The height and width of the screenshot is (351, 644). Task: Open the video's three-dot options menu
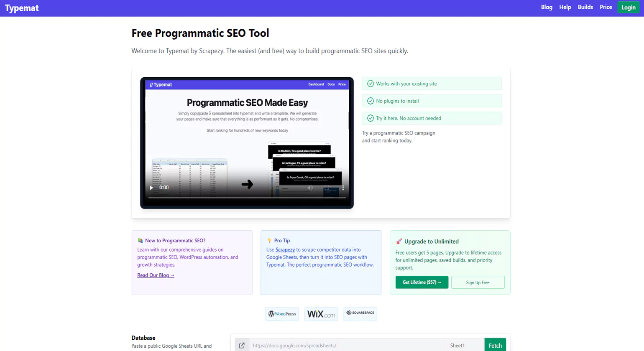click(x=343, y=188)
